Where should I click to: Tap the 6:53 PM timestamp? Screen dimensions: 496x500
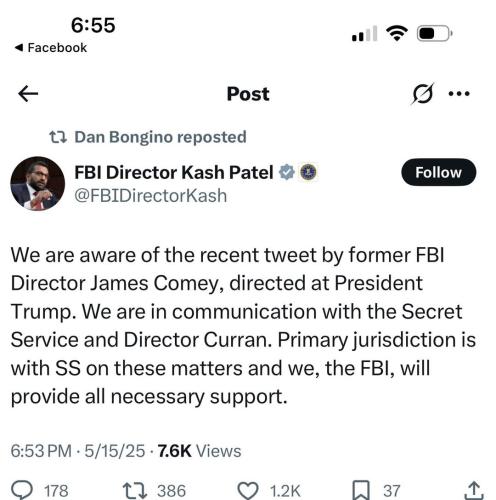(x=41, y=451)
